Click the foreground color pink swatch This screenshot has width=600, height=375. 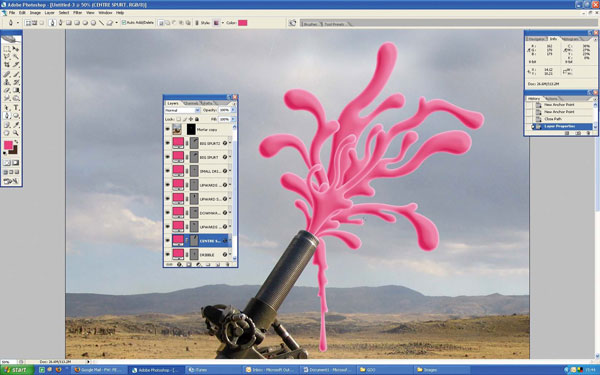pos(8,145)
